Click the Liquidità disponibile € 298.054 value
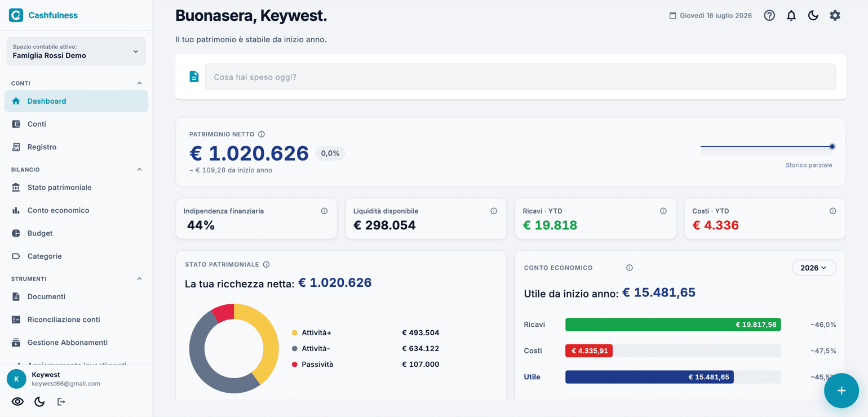868x417 pixels. tap(384, 225)
